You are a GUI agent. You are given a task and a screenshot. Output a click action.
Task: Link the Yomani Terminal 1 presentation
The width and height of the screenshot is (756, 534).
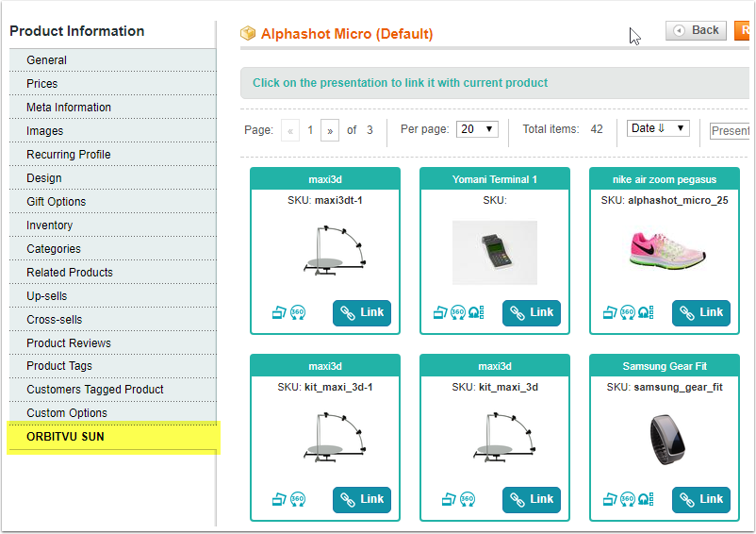pos(532,312)
